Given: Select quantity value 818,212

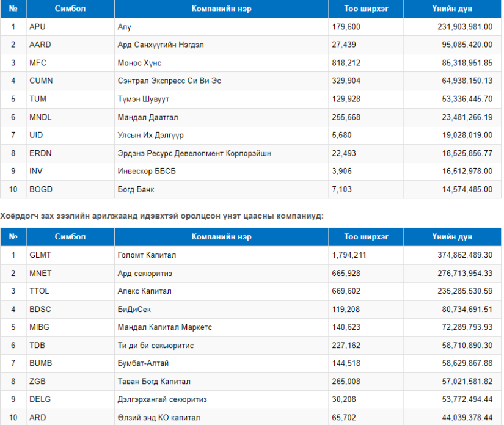Looking at the screenshot, I should 346,63.
